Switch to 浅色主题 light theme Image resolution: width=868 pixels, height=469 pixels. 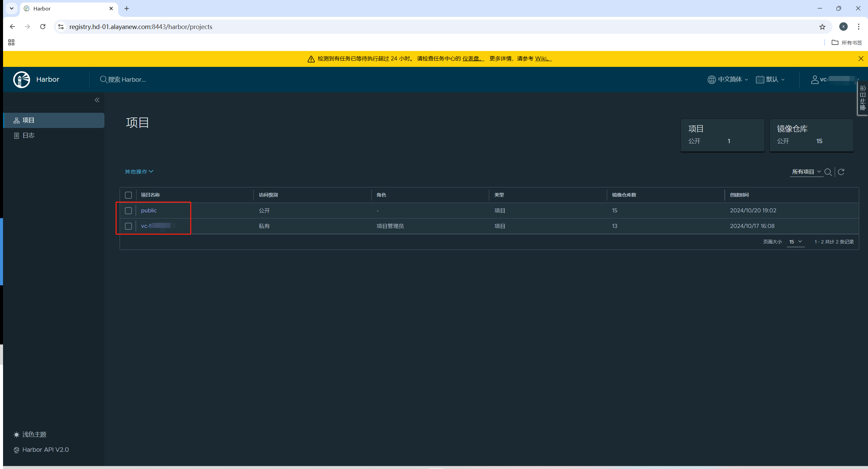coord(34,434)
